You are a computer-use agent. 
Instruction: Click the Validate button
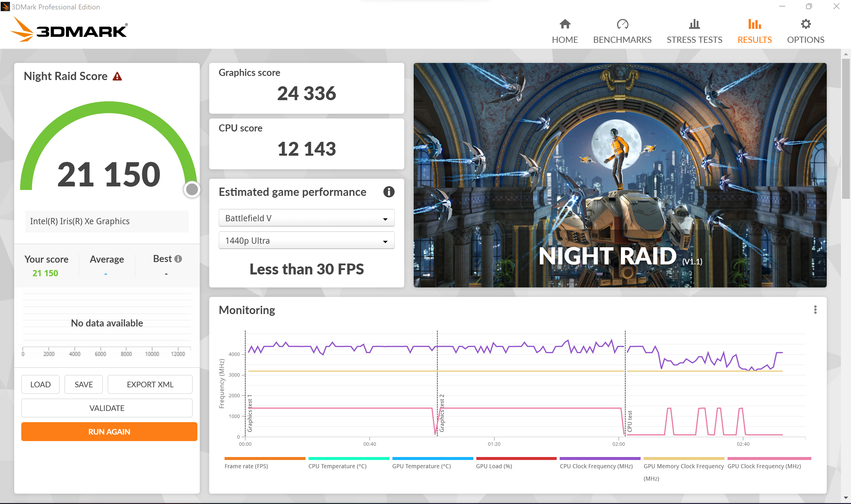pos(107,408)
